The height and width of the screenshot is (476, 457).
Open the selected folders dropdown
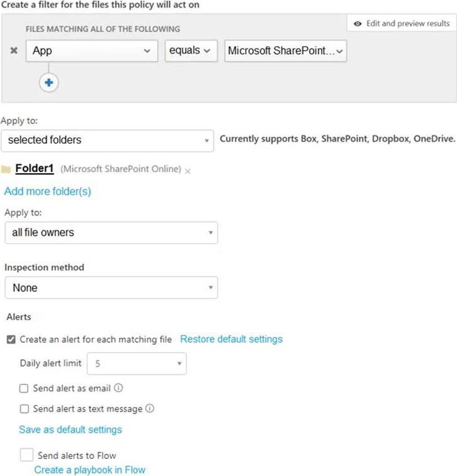[x=107, y=140]
